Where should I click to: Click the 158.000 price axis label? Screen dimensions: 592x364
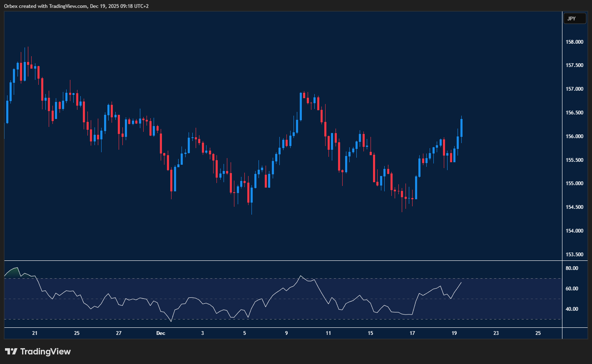574,42
